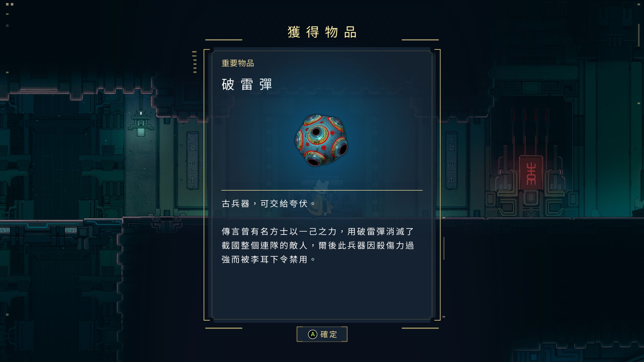Click the 古兵器 short description line
Viewport: 644px width, 362px height.
268,204
